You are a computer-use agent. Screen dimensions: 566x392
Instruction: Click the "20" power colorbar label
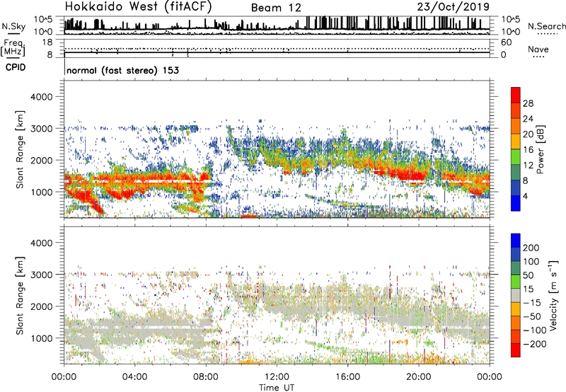pyautogui.click(x=528, y=134)
